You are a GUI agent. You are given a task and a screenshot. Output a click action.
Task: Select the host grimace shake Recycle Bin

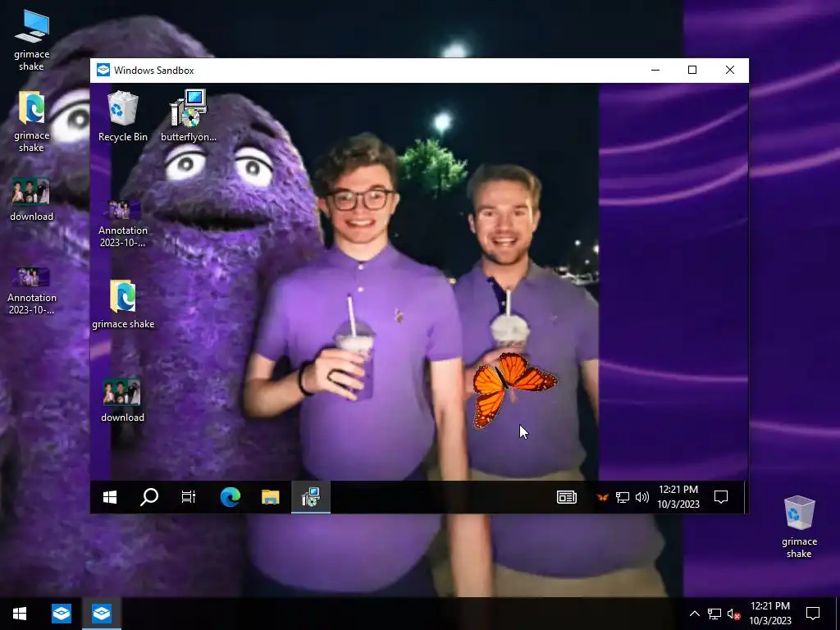(x=799, y=527)
